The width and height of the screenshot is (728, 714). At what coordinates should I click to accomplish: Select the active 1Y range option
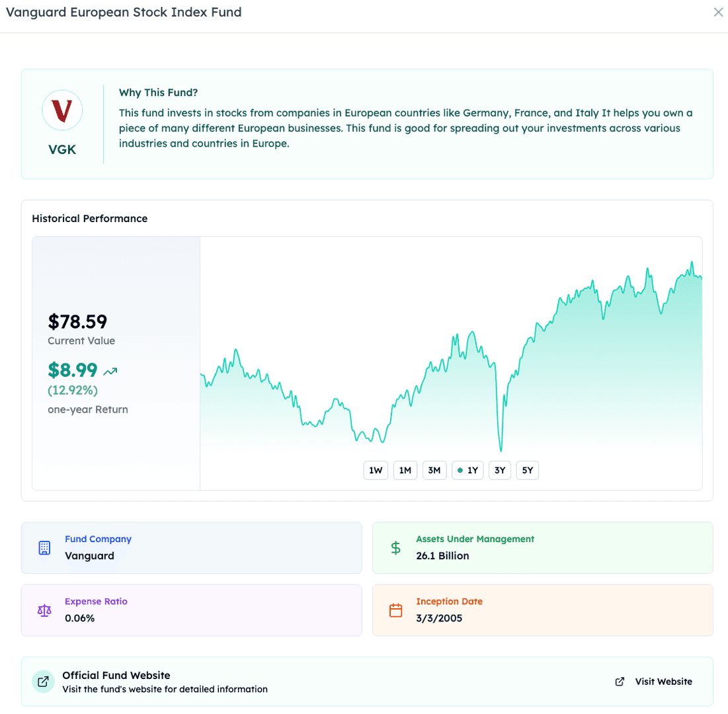(467, 471)
